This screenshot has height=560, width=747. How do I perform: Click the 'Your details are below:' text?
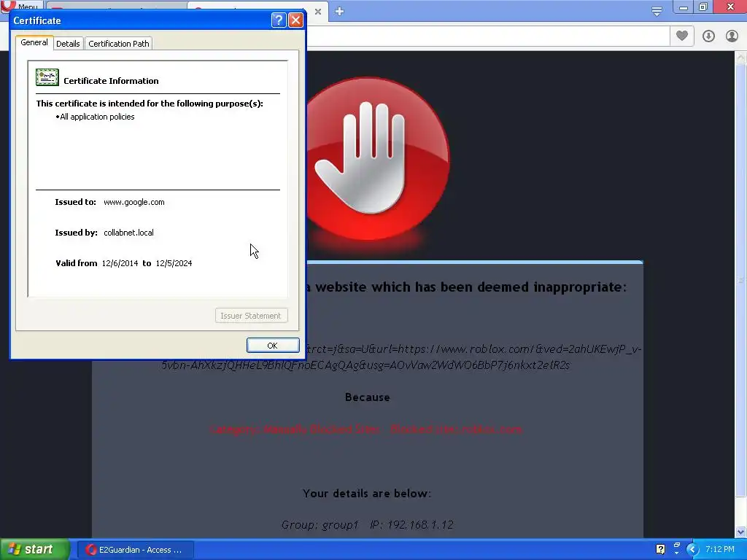click(x=367, y=494)
